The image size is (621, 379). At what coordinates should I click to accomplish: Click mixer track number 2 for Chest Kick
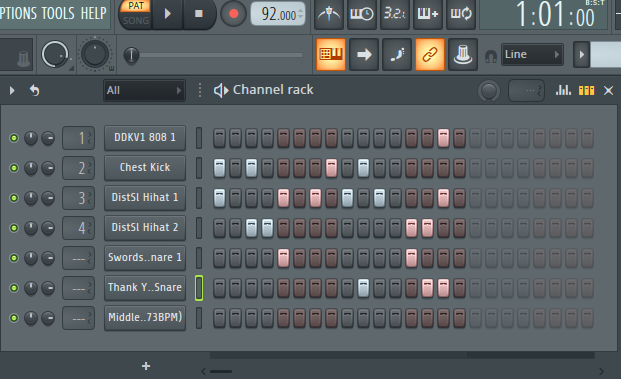78,168
